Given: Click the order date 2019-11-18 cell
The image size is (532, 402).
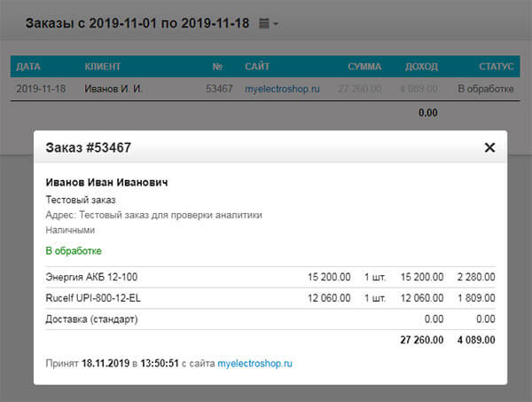Looking at the screenshot, I should (x=40, y=89).
